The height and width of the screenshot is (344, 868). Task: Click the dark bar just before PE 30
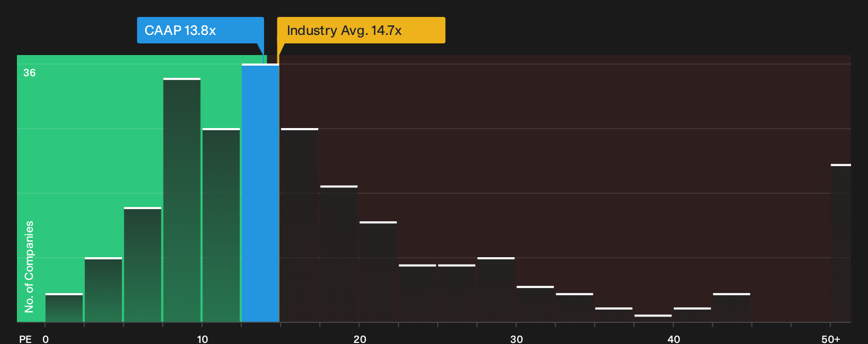pyautogui.click(x=496, y=289)
